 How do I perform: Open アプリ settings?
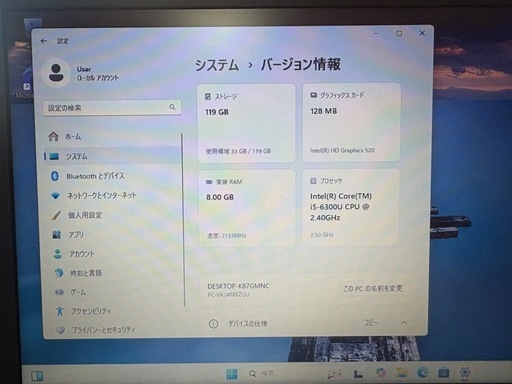(112, 234)
